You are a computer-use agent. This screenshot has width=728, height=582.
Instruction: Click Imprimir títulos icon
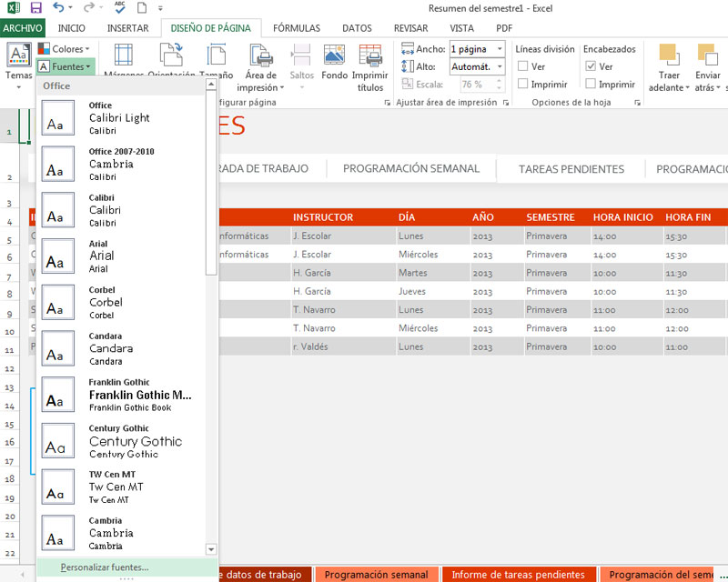pos(370,67)
